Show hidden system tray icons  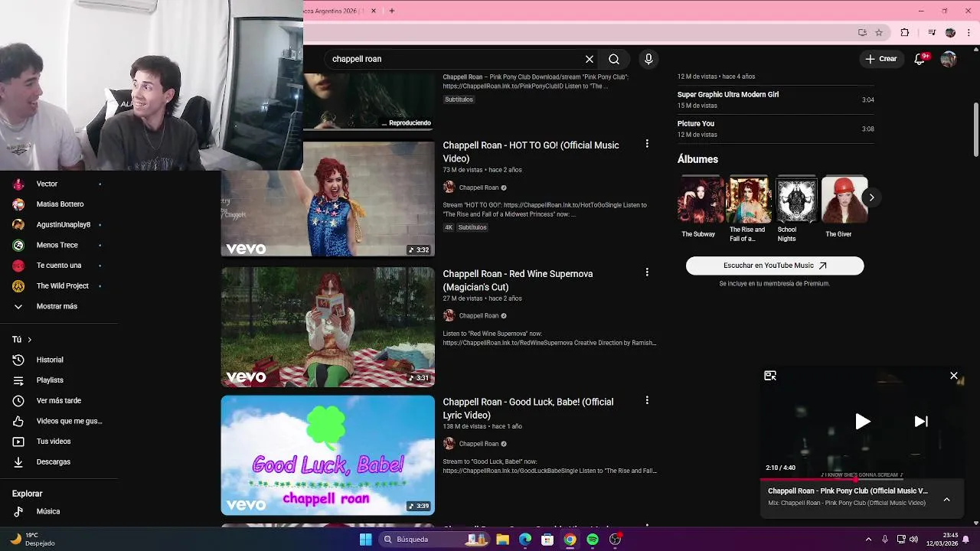coord(868,540)
